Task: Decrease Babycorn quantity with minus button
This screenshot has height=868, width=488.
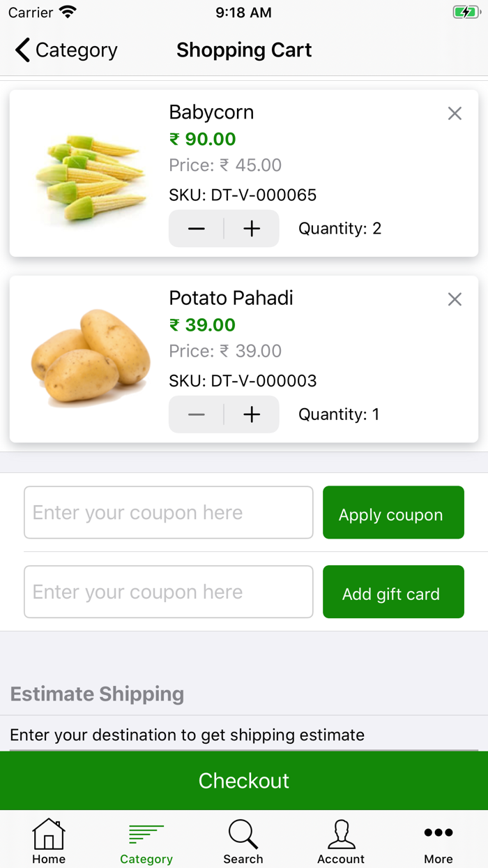Action: [197, 229]
